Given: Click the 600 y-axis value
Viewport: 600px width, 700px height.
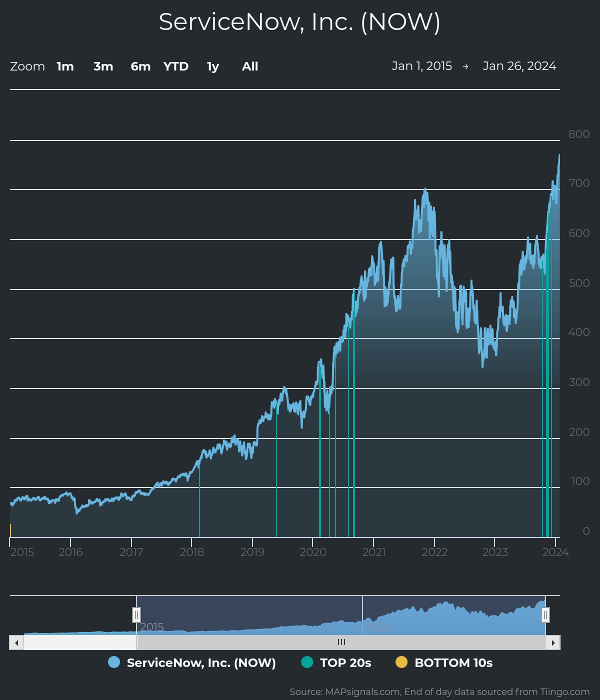Looking at the screenshot, I should coord(579,233).
